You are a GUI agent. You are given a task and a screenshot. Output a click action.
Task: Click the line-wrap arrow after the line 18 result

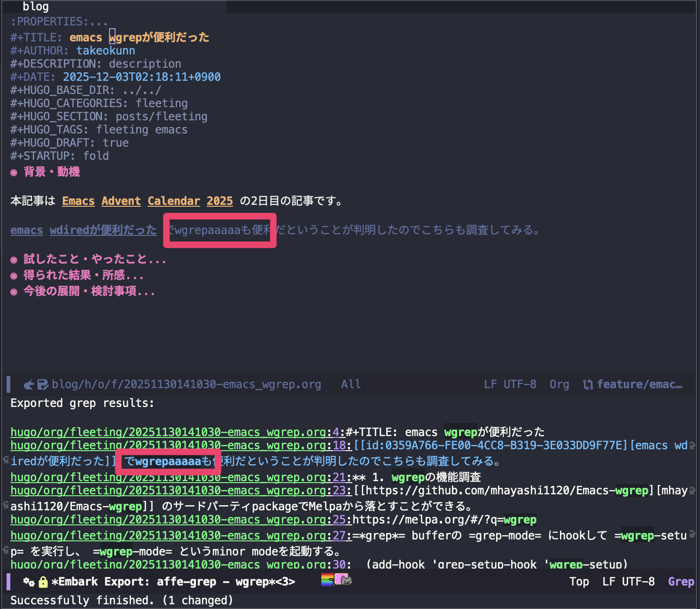point(692,445)
